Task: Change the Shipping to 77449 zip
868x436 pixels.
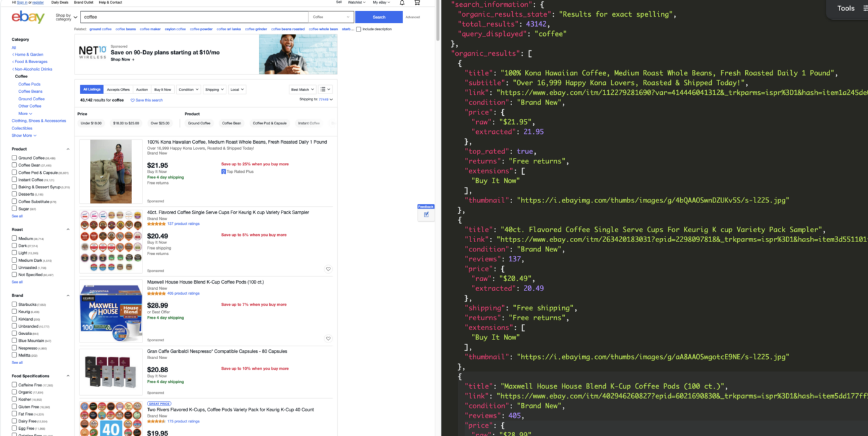Action: [x=325, y=99]
